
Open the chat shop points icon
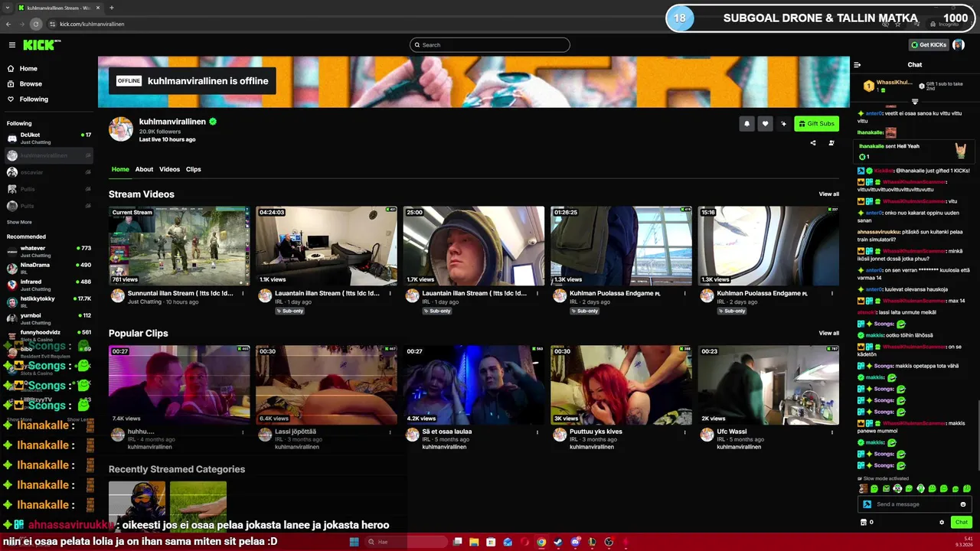(864, 522)
